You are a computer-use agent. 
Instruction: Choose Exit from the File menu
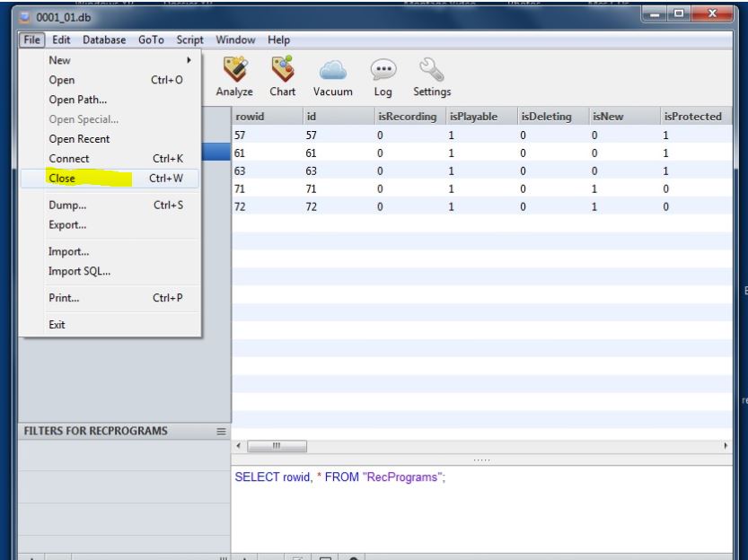pos(57,324)
